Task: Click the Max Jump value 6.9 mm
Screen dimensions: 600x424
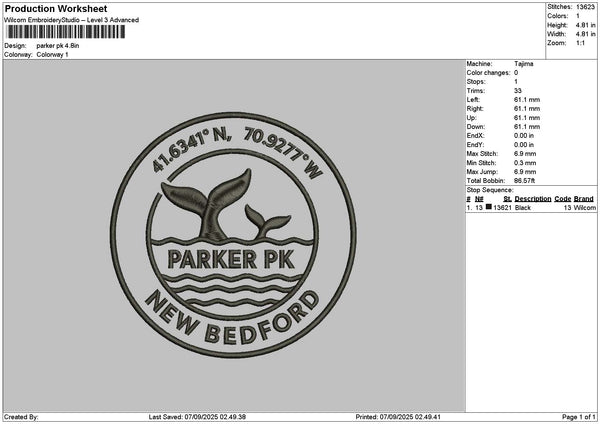Action: [x=525, y=172]
